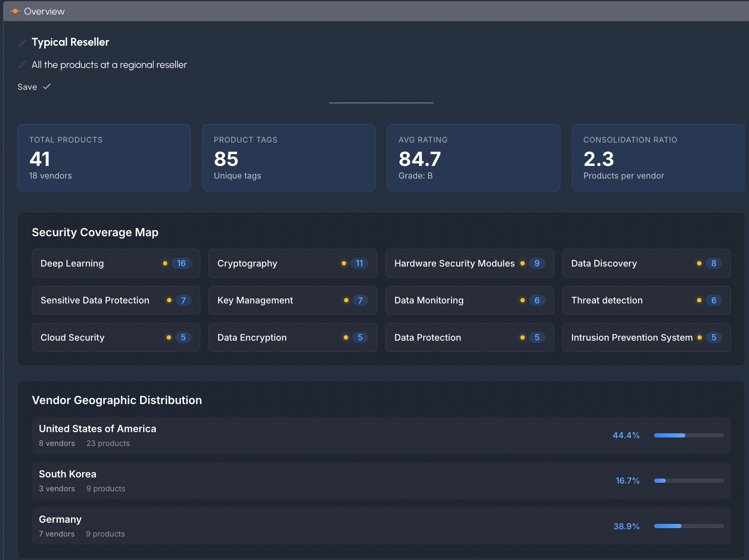Click the pencil icon beside the description text
This screenshot has height=560, width=749.
[22, 64]
